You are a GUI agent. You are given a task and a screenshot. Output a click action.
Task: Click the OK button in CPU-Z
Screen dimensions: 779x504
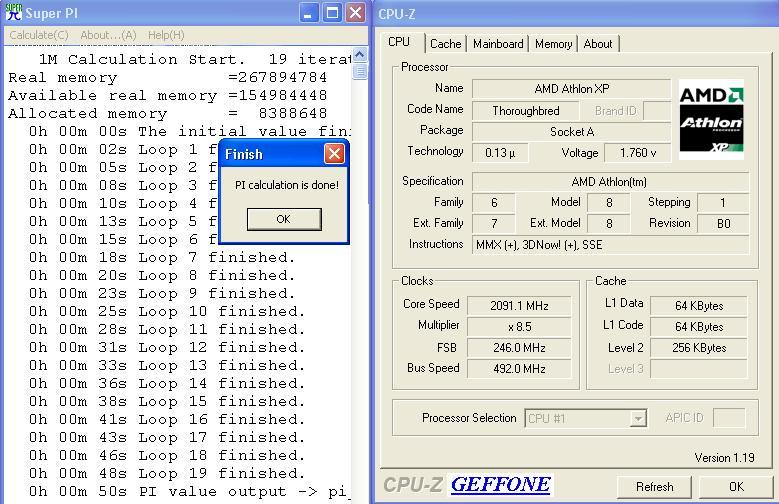coord(736,487)
